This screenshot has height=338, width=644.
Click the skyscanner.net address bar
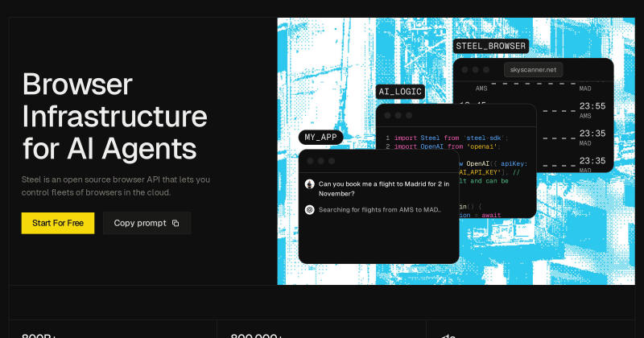(533, 70)
